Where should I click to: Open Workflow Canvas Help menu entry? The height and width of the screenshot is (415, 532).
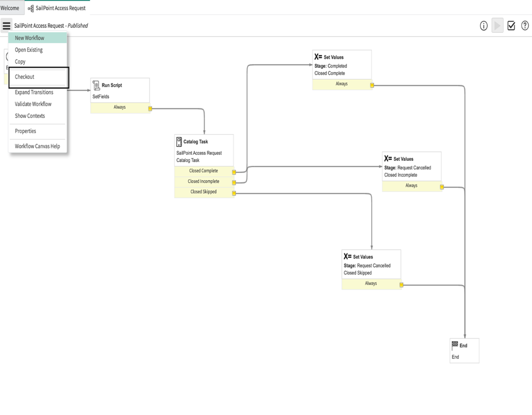pyautogui.click(x=38, y=146)
